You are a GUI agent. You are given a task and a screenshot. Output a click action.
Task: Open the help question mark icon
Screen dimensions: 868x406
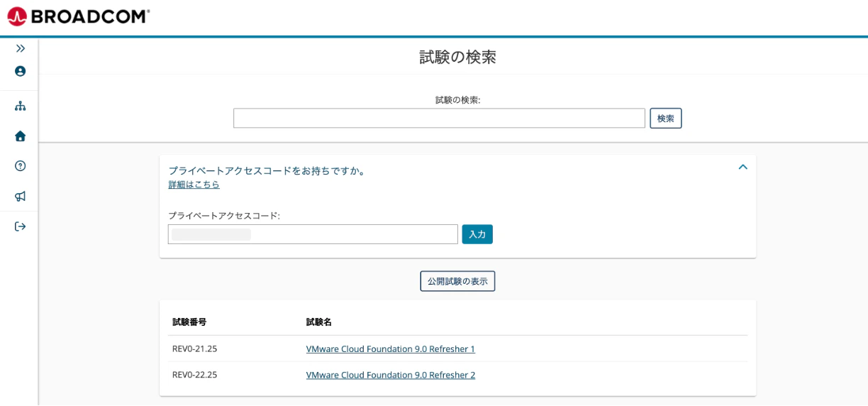(20, 165)
